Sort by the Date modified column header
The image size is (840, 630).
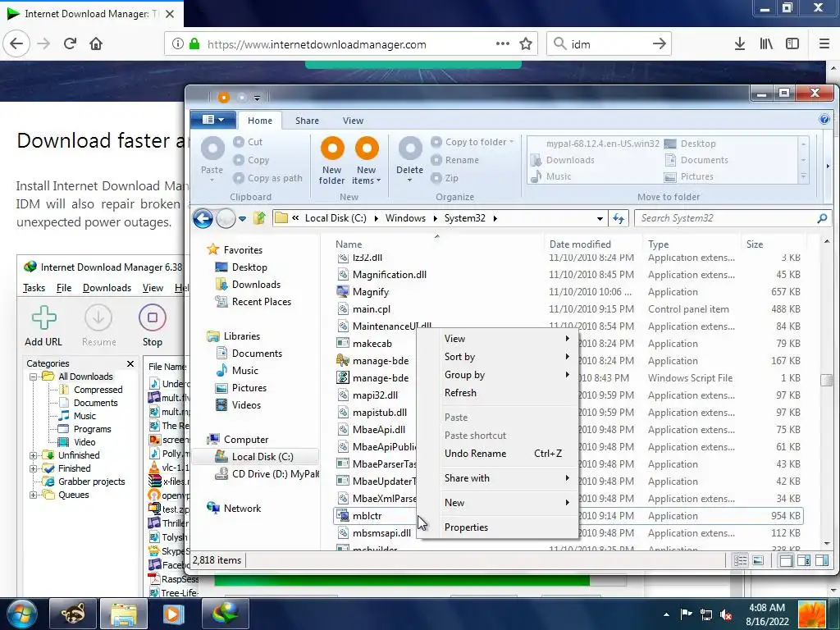point(580,244)
